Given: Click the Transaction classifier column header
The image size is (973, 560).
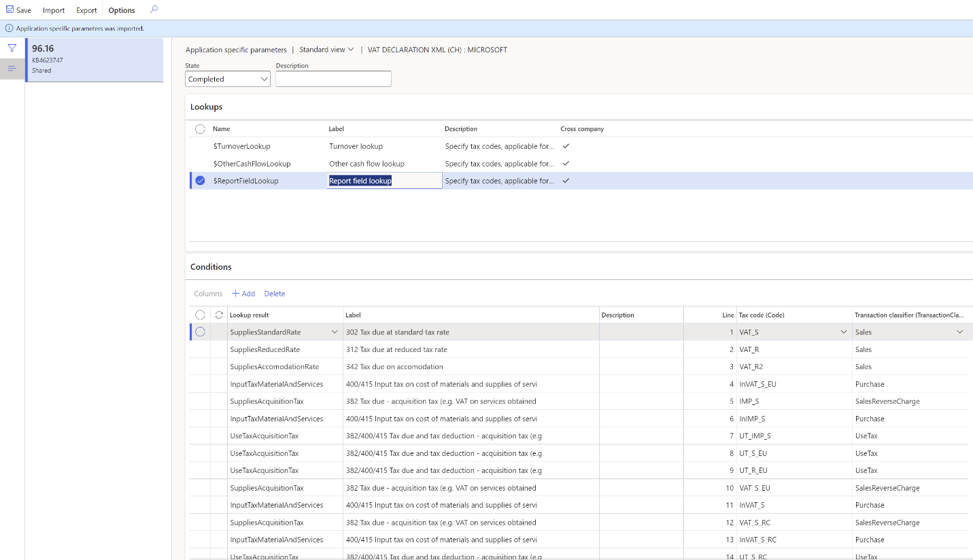Looking at the screenshot, I should click(x=909, y=315).
